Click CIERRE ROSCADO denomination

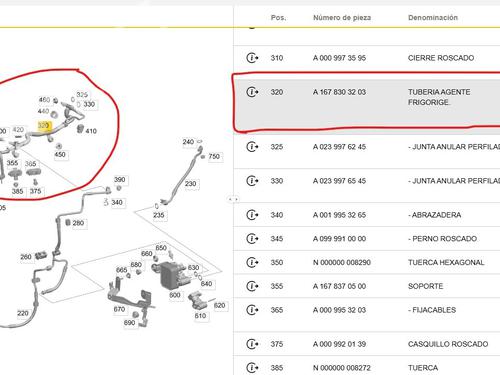(x=441, y=58)
